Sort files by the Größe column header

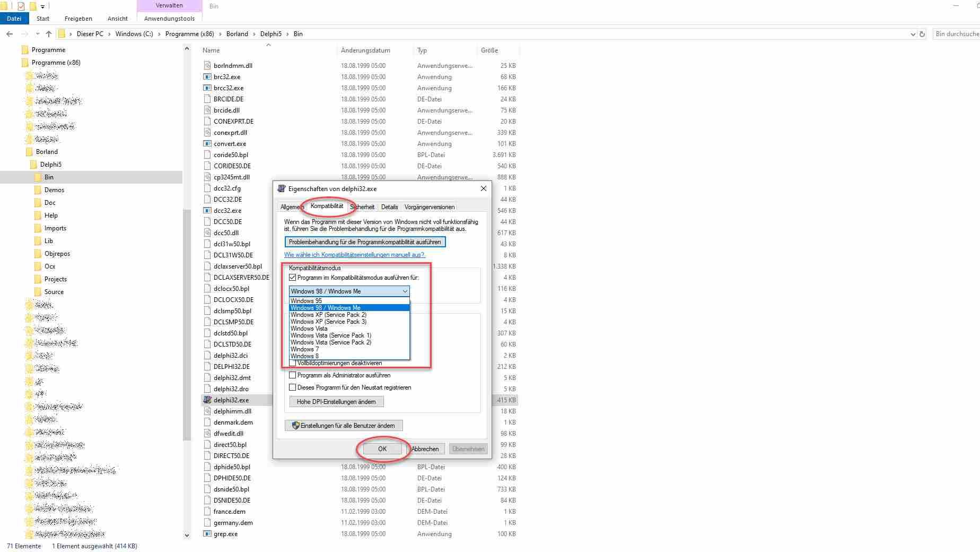(498, 50)
